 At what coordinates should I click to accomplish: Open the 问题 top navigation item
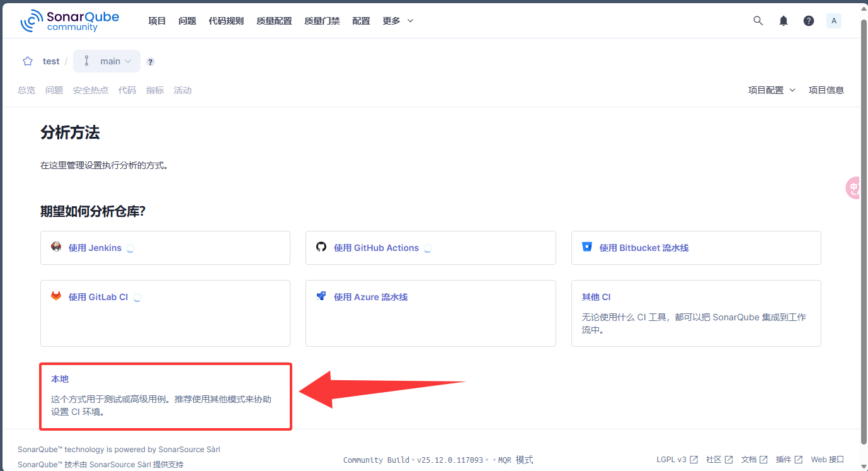pos(187,21)
